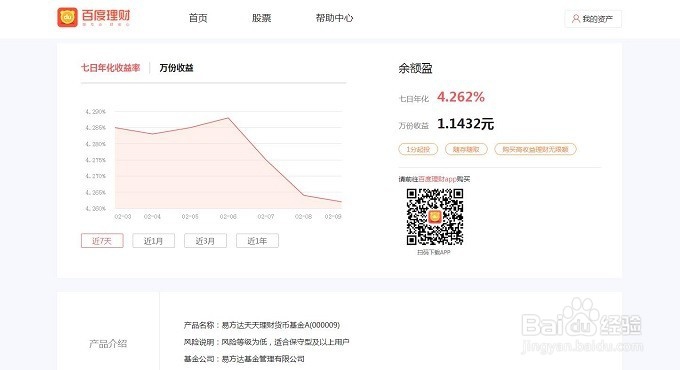
Task: Click the 随存随取 tag
Action: 466,149
